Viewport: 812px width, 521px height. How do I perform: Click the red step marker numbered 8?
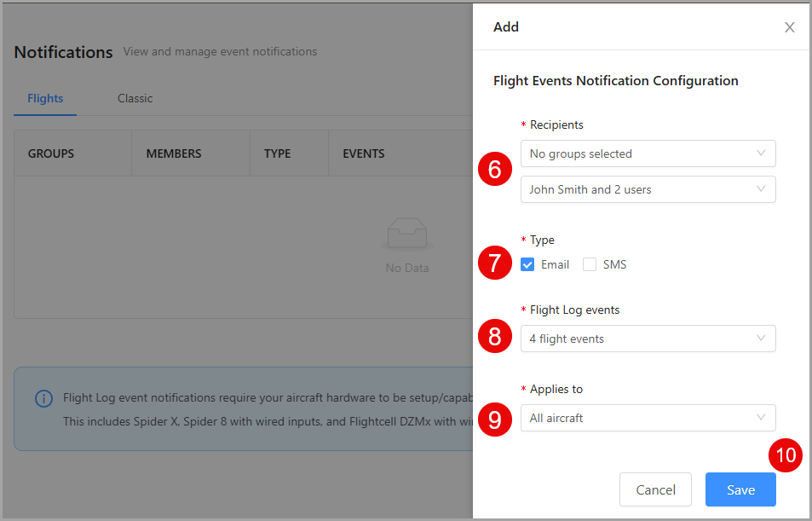click(495, 338)
